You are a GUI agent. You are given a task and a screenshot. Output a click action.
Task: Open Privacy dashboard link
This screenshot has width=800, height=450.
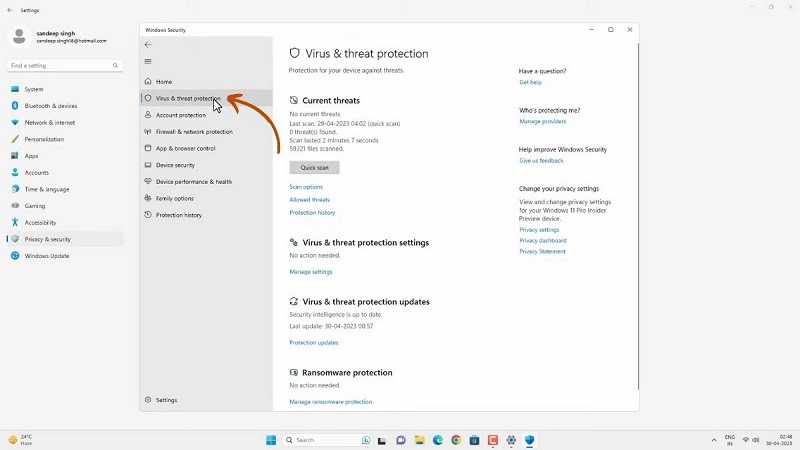pos(543,240)
